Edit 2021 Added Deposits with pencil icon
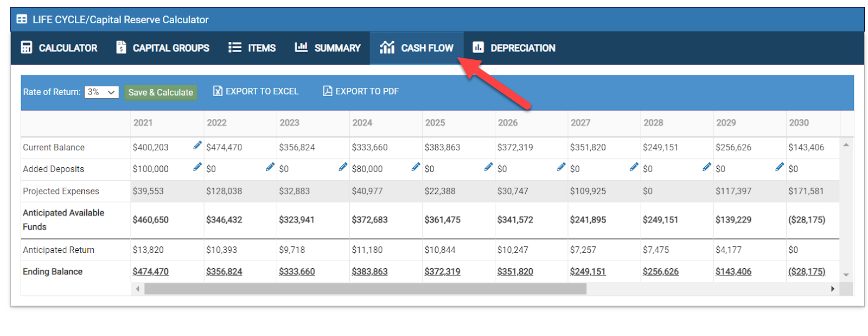 [197, 167]
